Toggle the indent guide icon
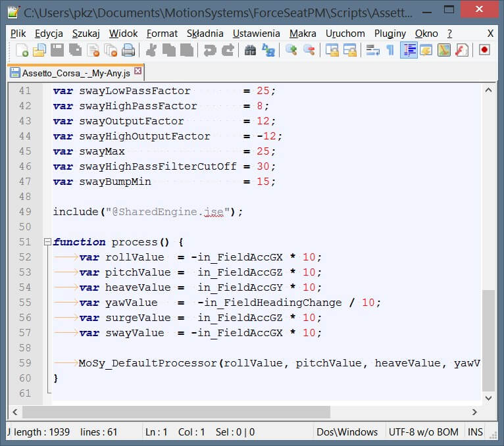Viewport: 504px width, 446px height. 409,51
